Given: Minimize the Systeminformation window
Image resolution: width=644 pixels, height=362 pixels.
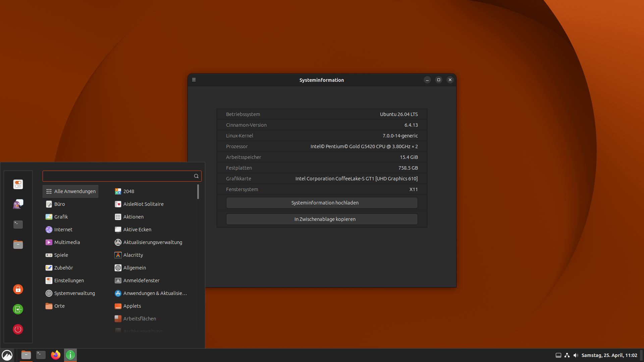Looking at the screenshot, I should point(427,80).
